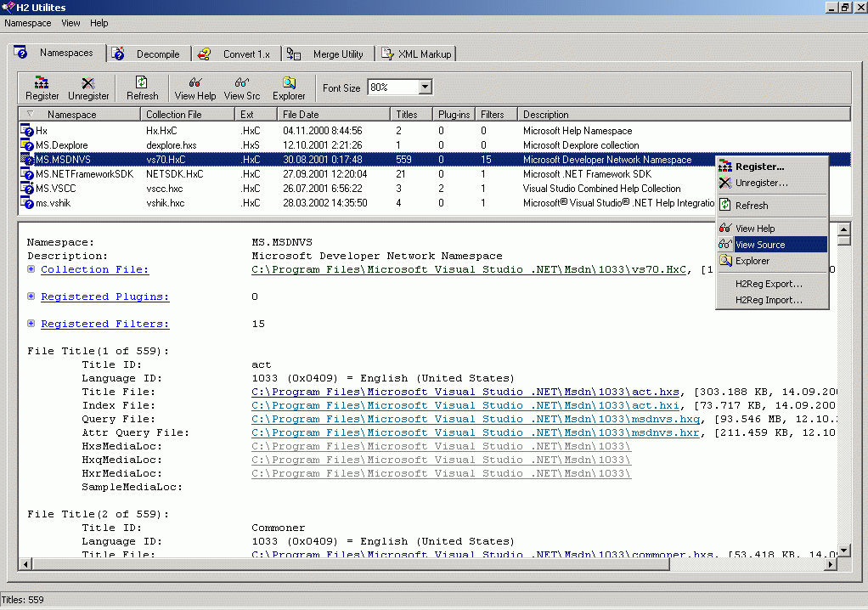Sort by the Collection File column header
Screen dimensions: 868x610
click(x=187, y=115)
